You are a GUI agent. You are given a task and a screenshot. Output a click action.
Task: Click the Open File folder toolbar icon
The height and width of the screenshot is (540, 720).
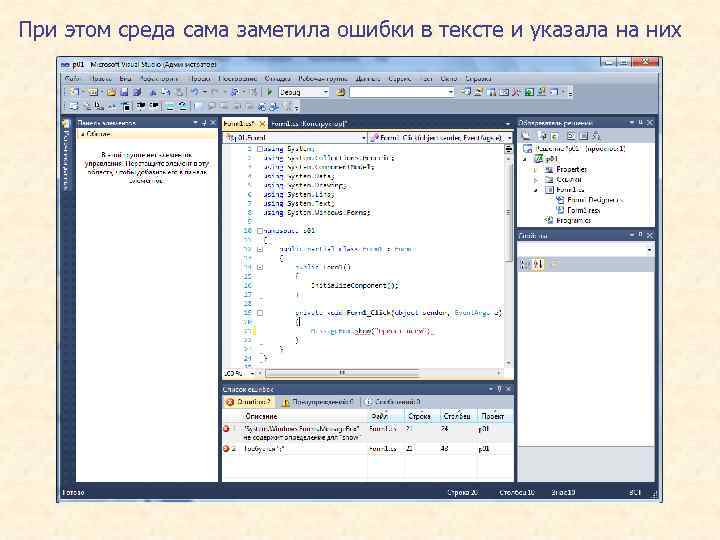(111, 92)
